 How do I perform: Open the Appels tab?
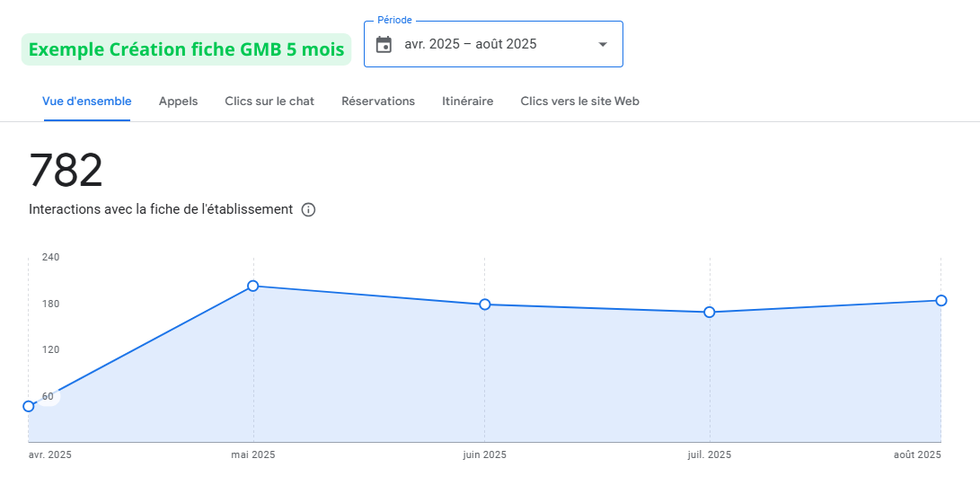[x=178, y=101]
